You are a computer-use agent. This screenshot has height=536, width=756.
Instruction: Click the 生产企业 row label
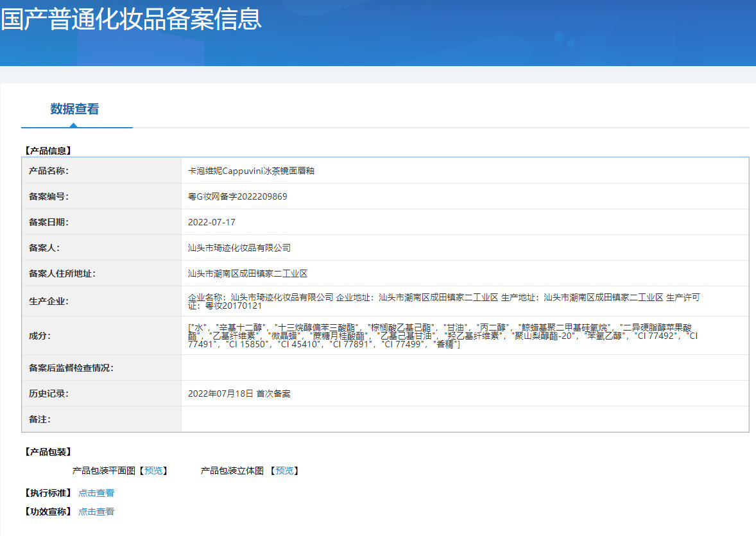(49, 302)
